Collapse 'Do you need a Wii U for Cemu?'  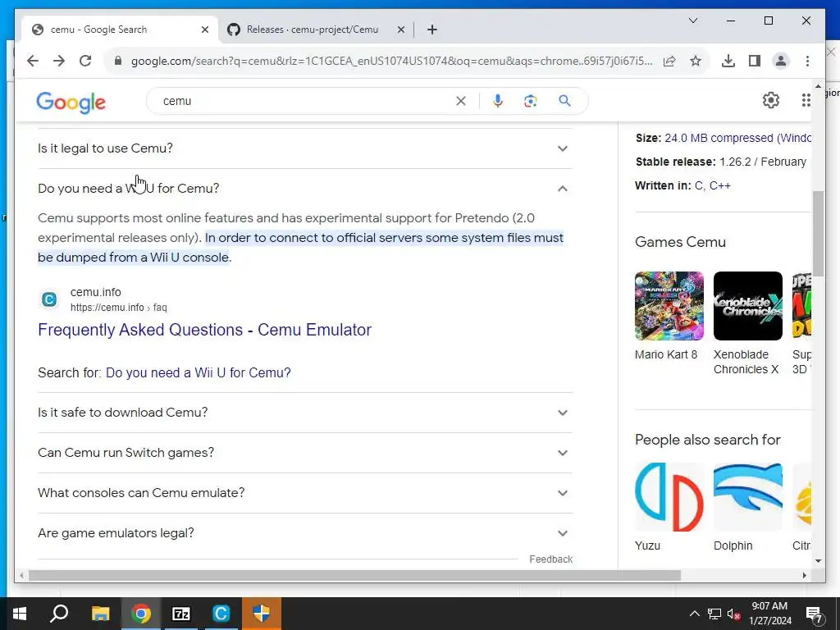click(x=304, y=189)
